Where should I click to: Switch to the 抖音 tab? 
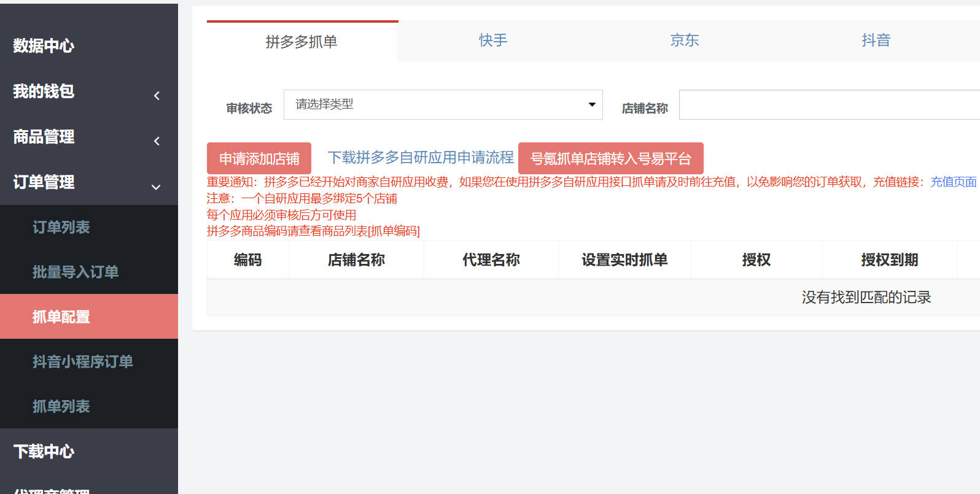click(876, 41)
